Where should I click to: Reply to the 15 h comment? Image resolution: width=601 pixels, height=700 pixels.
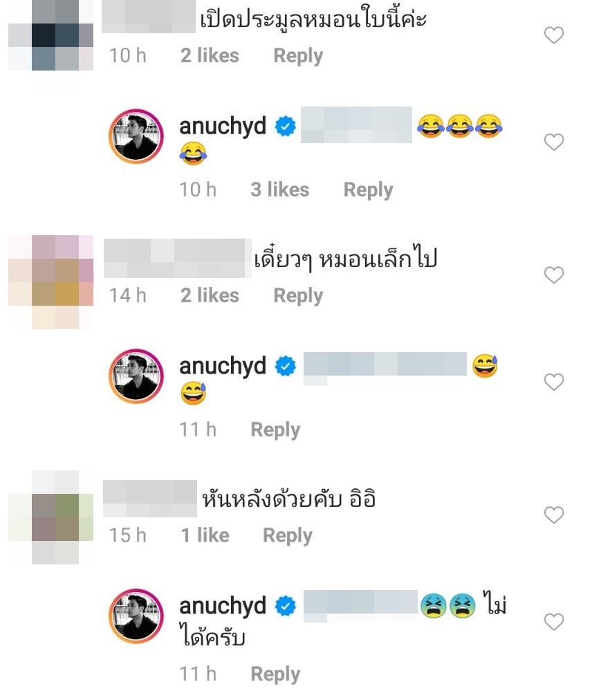pos(288,535)
